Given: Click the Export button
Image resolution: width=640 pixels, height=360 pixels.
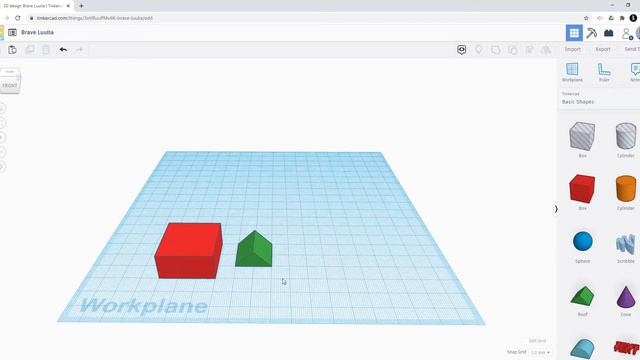Looking at the screenshot, I should tap(603, 49).
